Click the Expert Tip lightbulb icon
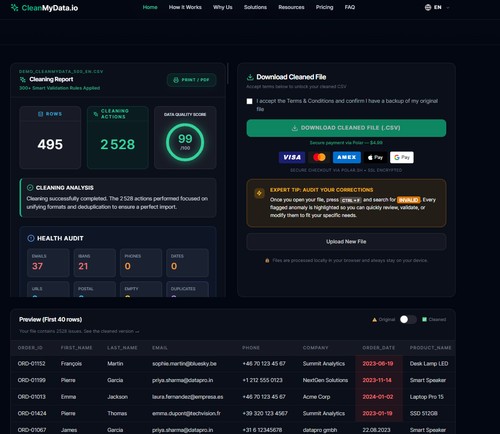This screenshot has width=500, height=434. (259, 193)
